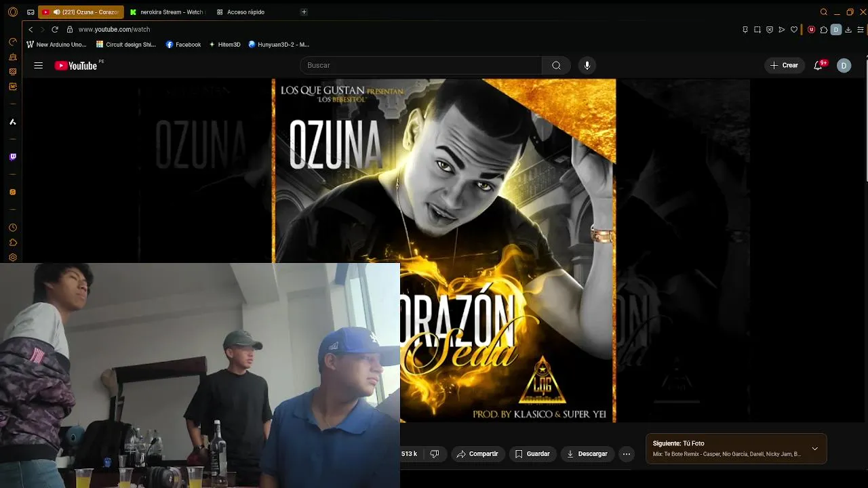
Task: Open the Opera player arrow icon
Action: (782, 30)
